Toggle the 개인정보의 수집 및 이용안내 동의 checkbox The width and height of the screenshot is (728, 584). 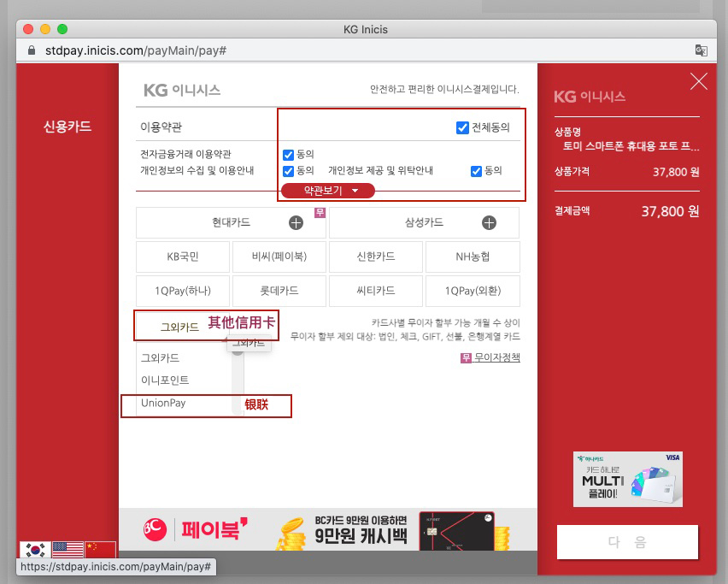coord(288,171)
